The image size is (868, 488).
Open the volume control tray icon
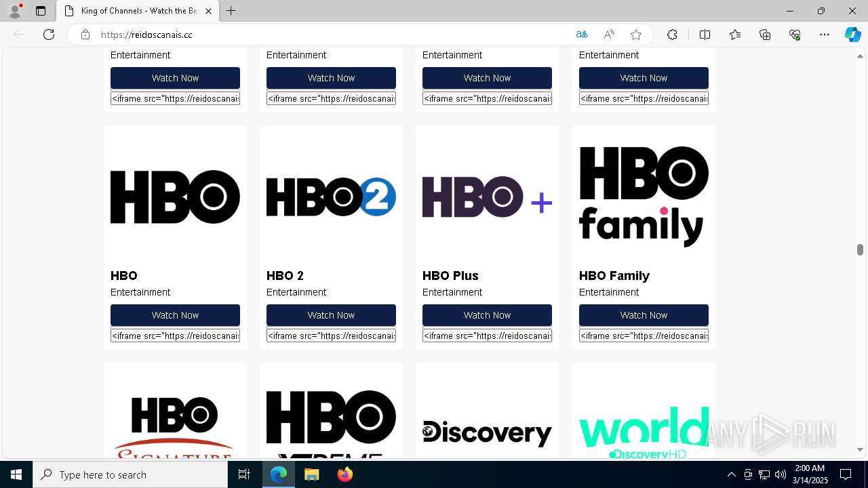coord(780,474)
